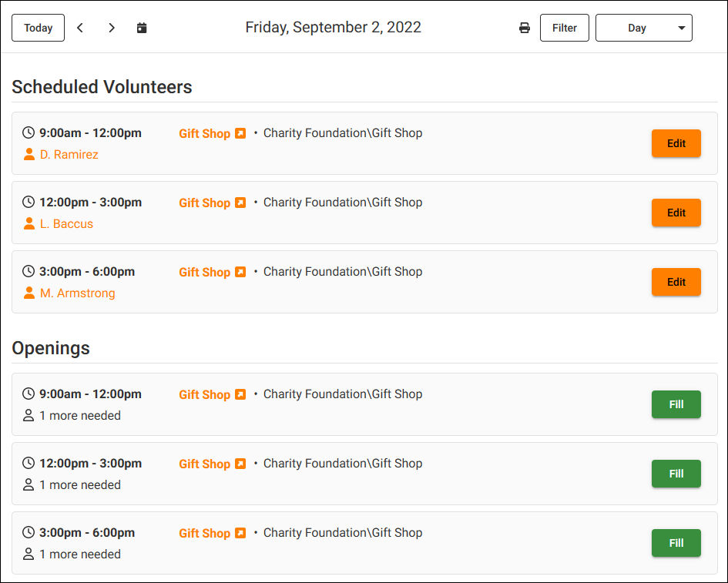Screen dimensions: 728x583
Task: Open the Gift Shop external link in the 3:00pm-6:00pm opening
Action: point(240,532)
